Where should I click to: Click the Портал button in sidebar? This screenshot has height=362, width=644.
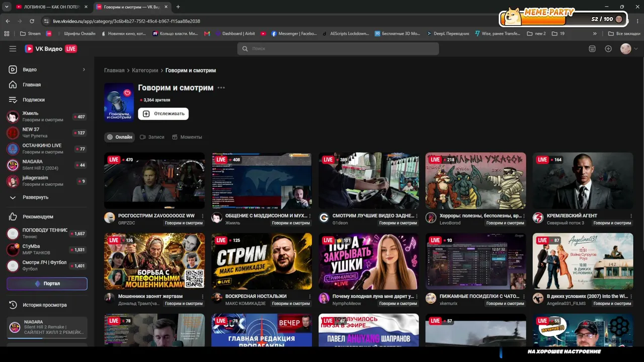[47, 284]
